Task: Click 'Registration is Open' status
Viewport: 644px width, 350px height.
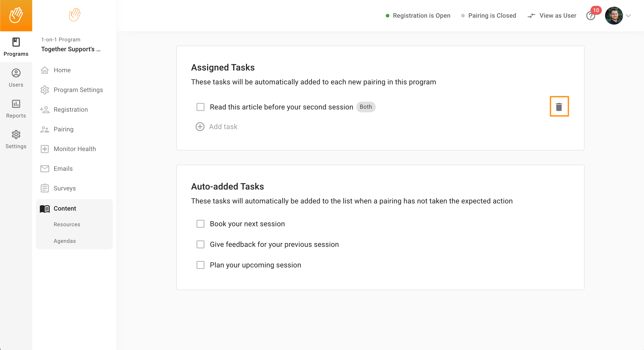Action: click(x=422, y=16)
